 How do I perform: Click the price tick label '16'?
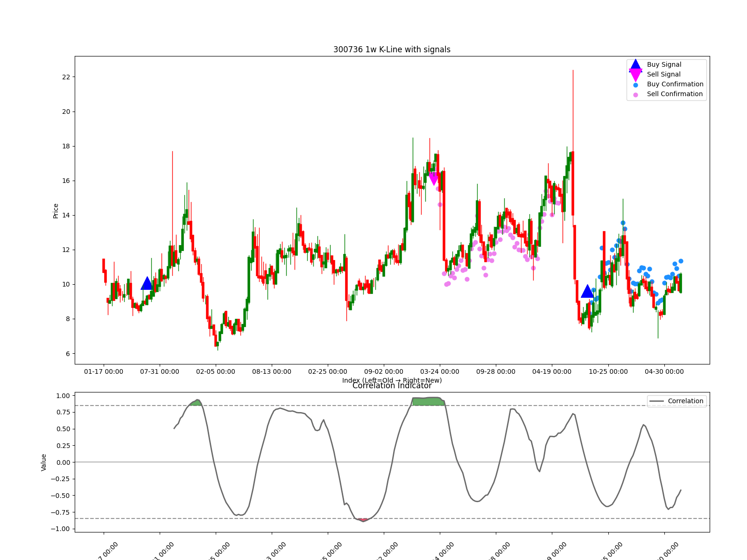[x=66, y=181]
